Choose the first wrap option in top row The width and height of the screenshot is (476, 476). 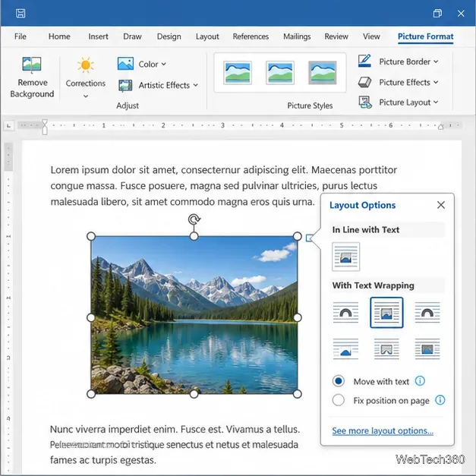(x=345, y=312)
